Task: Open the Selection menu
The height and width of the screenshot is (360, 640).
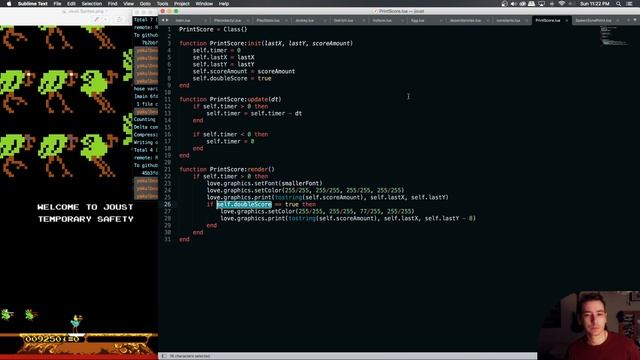Action: click(91, 4)
